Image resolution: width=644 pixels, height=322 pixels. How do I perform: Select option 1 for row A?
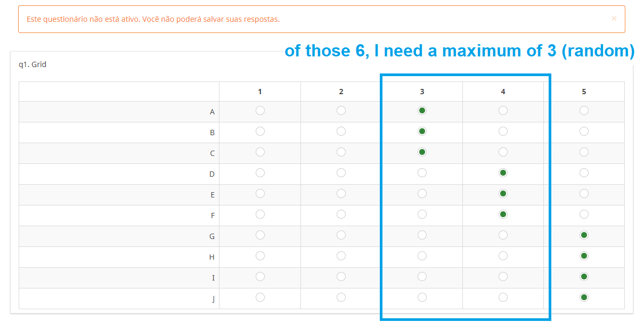260,111
